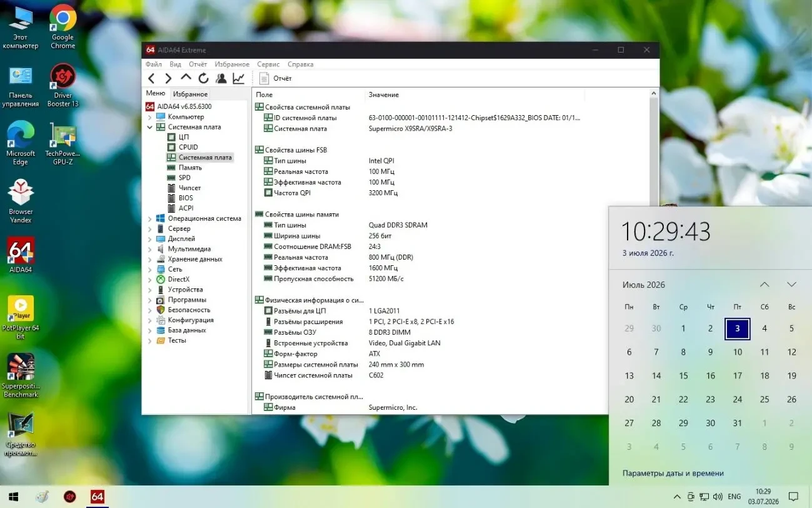The width and height of the screenshot is (812, 508).
Task: Switch to the Избранное tab
Action: tap(190, 94)
